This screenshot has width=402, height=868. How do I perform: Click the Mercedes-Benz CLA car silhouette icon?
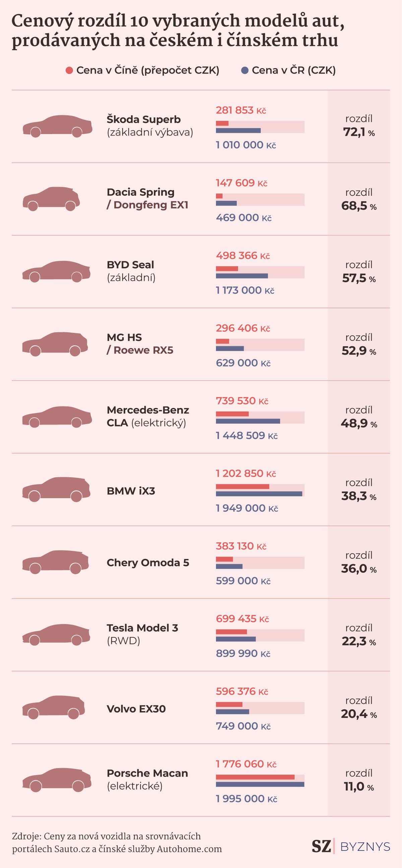pos(57,417)
